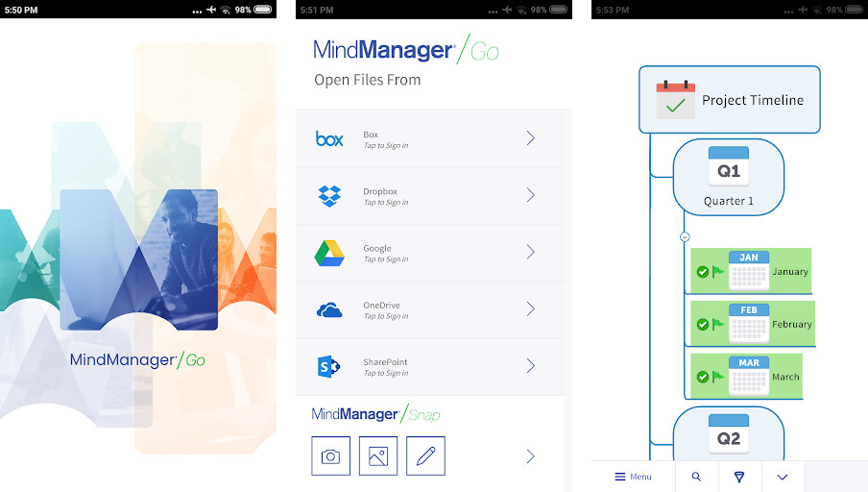Image resolution: width=868 pixels, height=492 pixels.
Task: Tap February's green done checkmark
Action: point(703,324)
